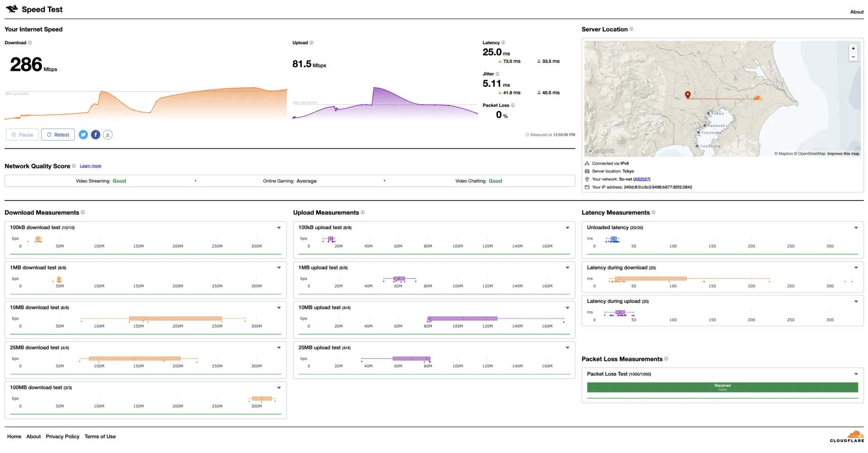This screenshot has width=868, height=453.
Task: Click info icon beside Network Quality Score
Action: (x=74, y=166)
